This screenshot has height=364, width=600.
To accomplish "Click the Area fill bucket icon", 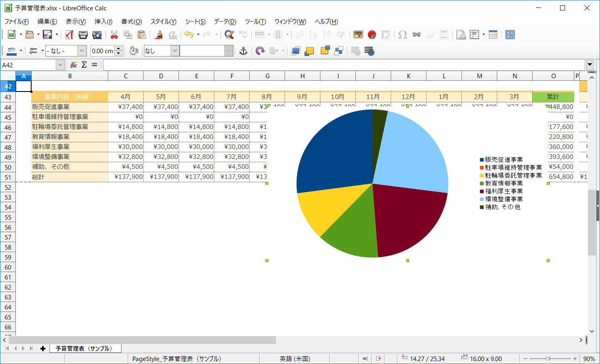I will 134,51.
